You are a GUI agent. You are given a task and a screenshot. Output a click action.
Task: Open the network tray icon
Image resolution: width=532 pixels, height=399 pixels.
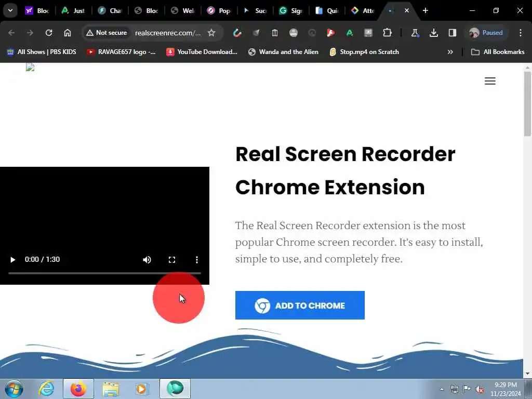tap(455, 389)
